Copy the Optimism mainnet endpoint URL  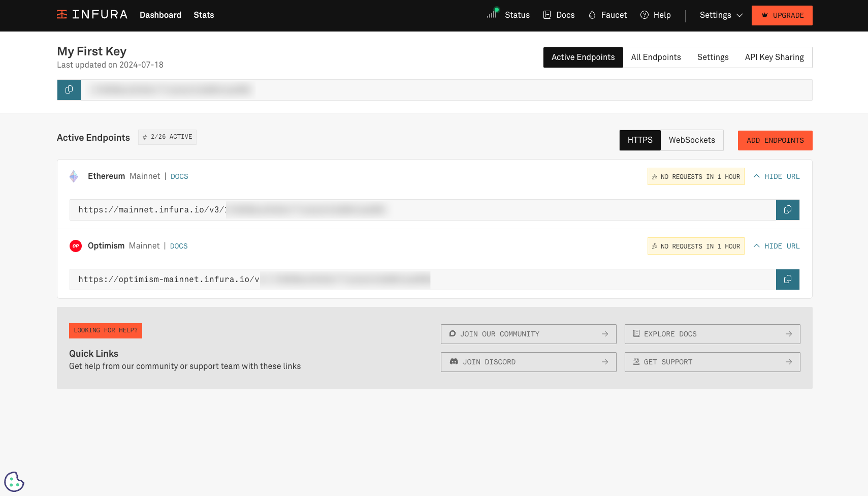(x=788, y=280)
